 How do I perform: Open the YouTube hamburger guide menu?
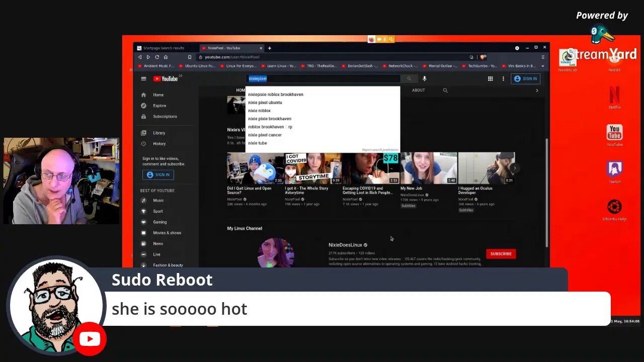tap(143, 78)
